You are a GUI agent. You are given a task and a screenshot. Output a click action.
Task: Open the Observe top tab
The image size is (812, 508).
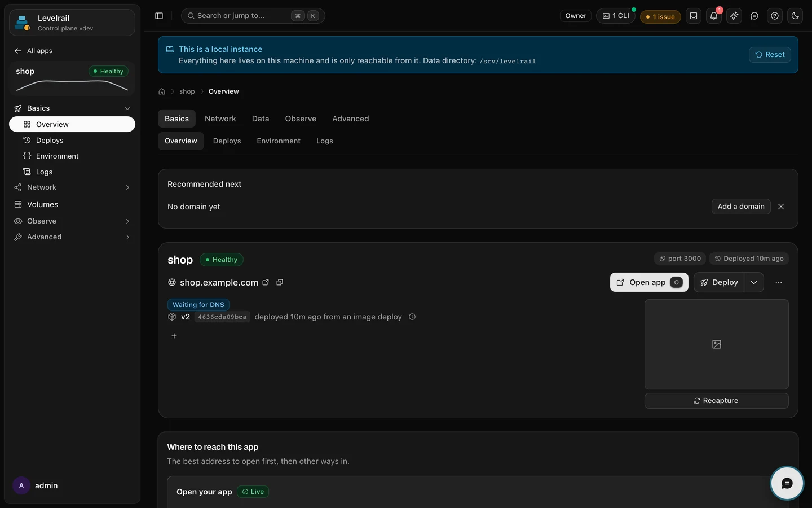pos(301,119)
